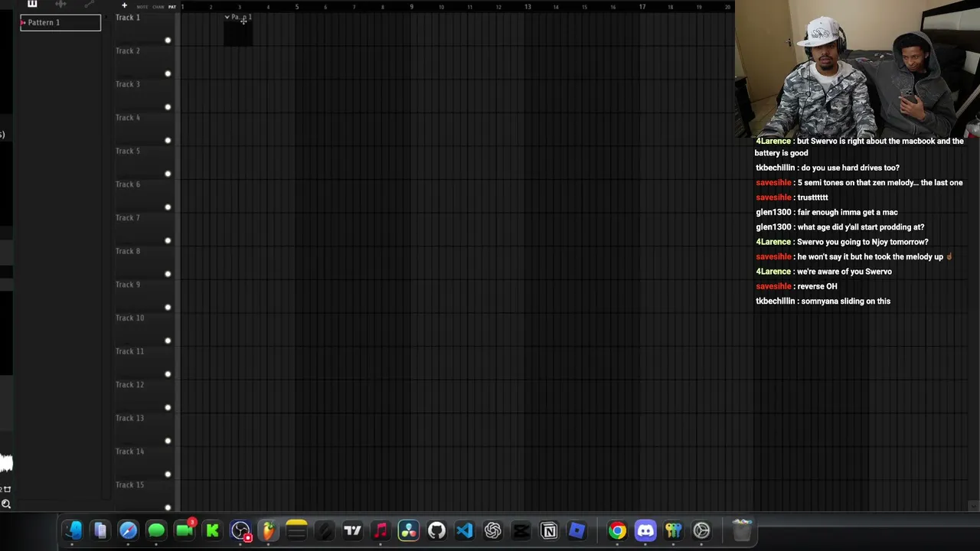This screenshot has width=980, height=551.
Task: Mute Track 11 with its toggle dot
Action: coord(168,374)
